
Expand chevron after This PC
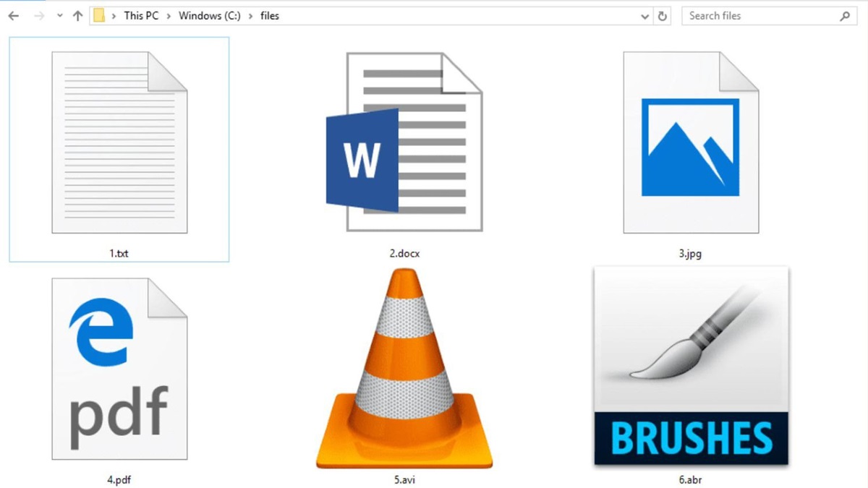point(169,16)
